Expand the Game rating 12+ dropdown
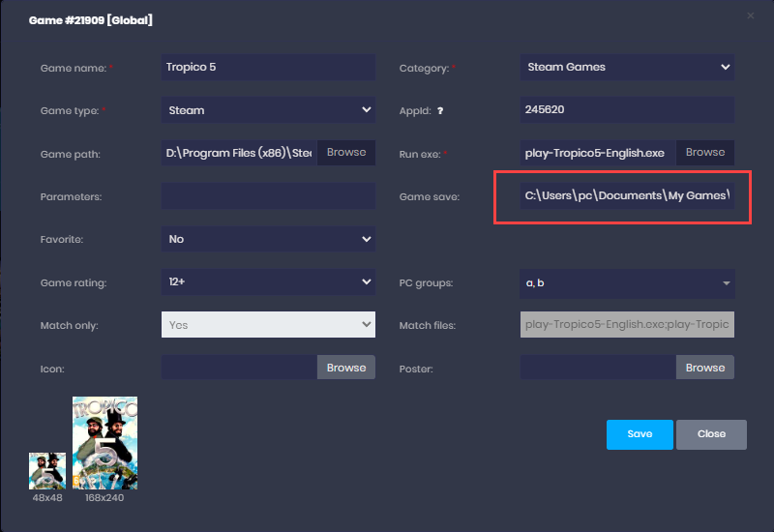 coord(268,282)
